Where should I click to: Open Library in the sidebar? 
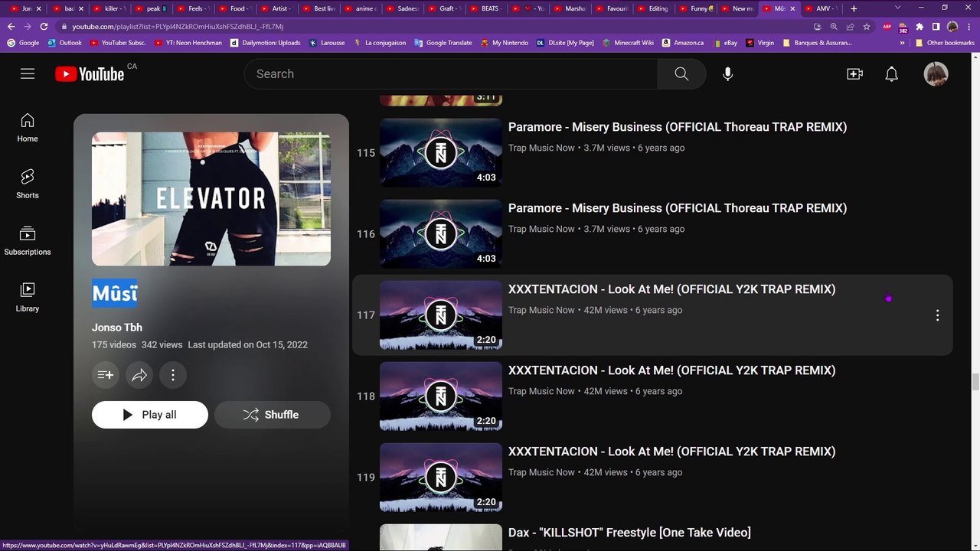(28, 298)
